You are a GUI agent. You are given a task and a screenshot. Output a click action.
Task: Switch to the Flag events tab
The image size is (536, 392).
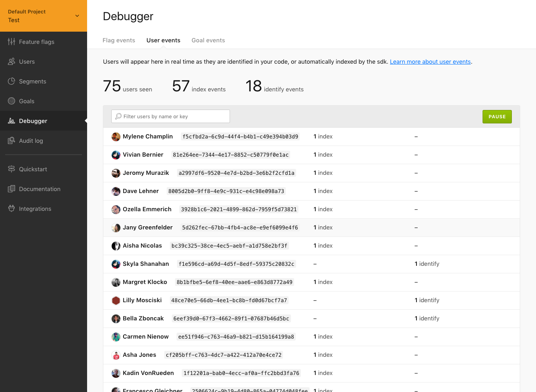[x=119, y=40]
